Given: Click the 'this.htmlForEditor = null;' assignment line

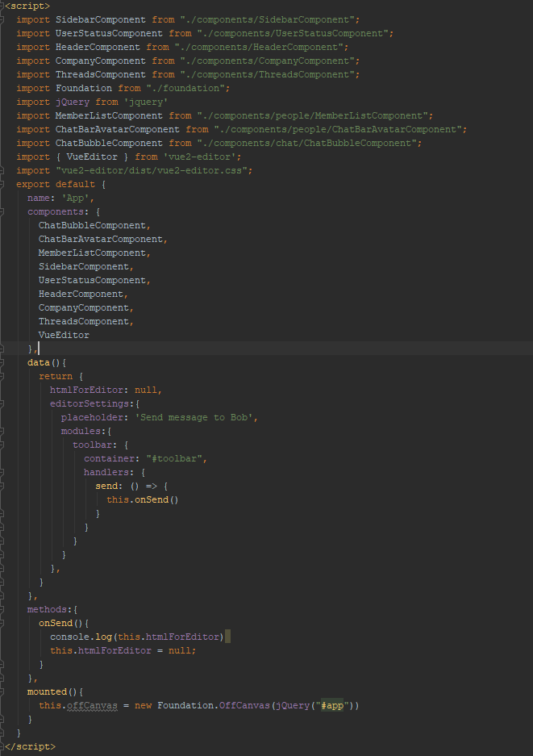Looking at the screenshot, I should click(123, 651).
